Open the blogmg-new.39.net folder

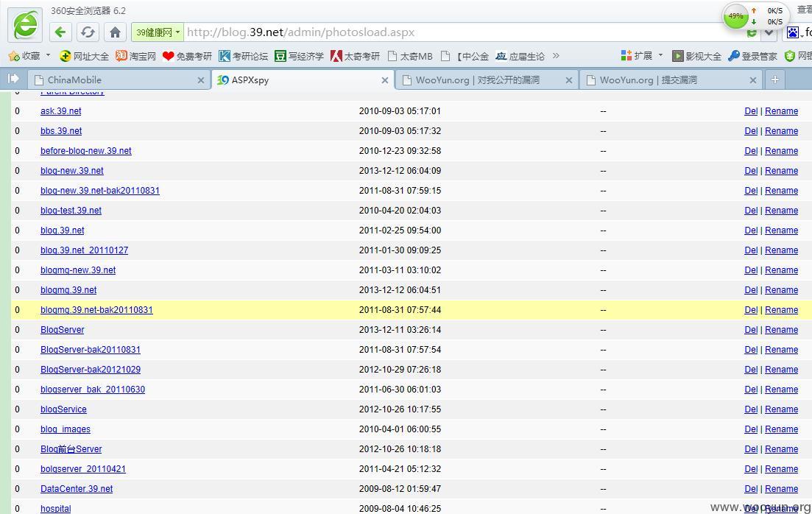coord(78,270)
